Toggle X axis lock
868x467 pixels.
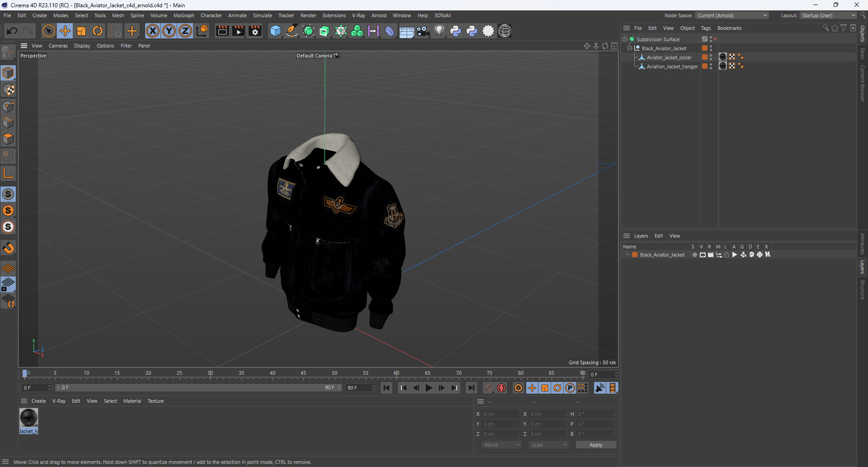153,31
